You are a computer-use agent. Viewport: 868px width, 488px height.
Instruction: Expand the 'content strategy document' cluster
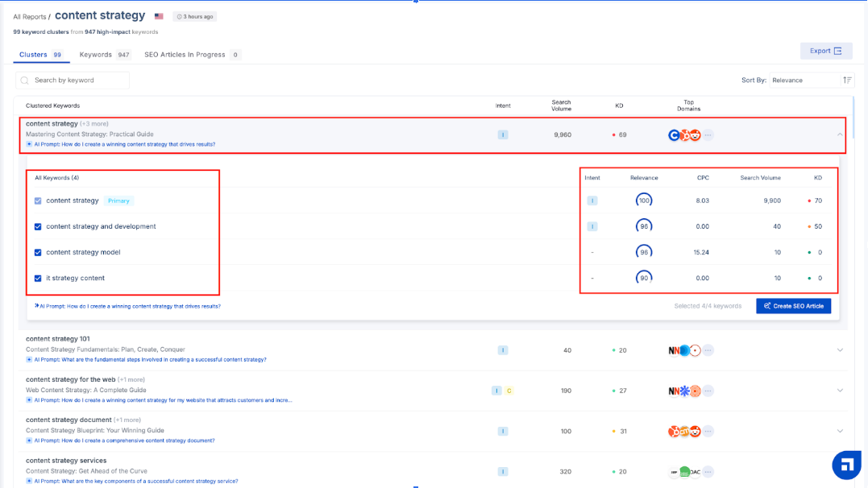[840, 431]
